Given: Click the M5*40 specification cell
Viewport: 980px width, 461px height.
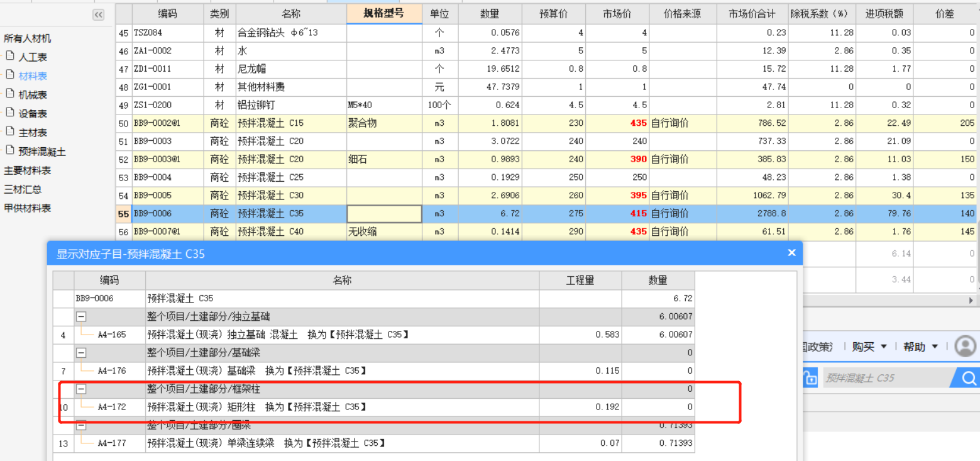Looking at the screenshot, I should click(384, 105).
